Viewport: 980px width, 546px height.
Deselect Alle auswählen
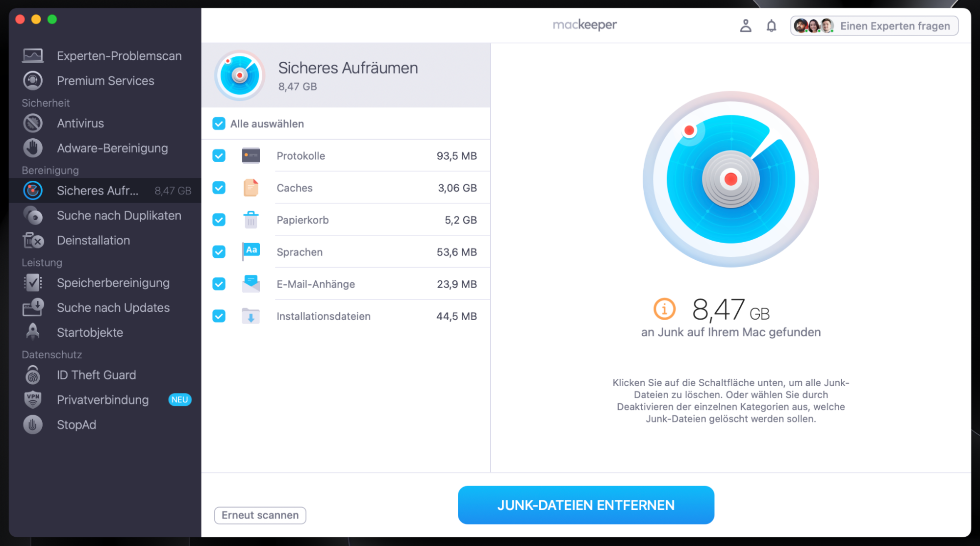click(x=219, y=124)
